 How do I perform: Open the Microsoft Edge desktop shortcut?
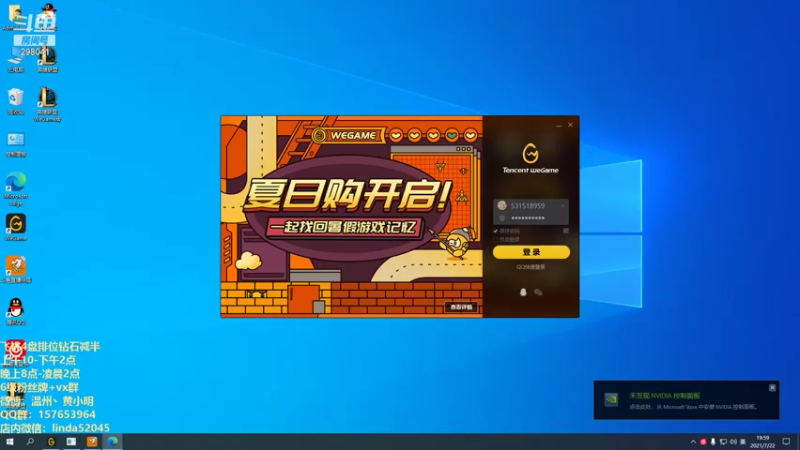[x=16, y=189]
